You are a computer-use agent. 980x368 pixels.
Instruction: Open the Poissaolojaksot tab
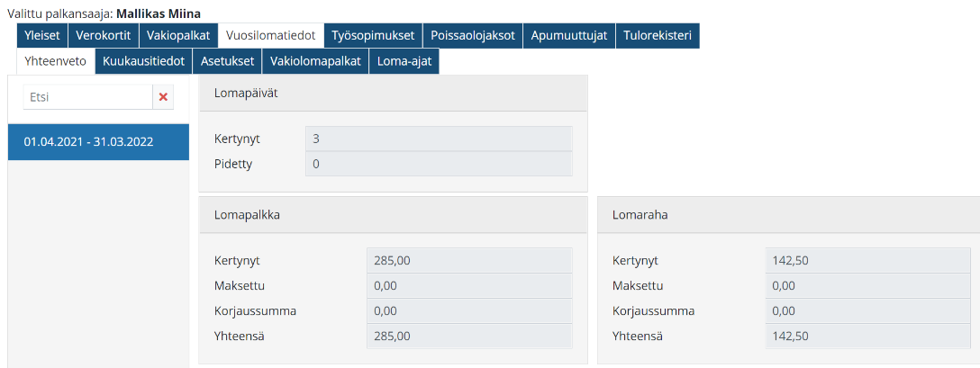473,35
